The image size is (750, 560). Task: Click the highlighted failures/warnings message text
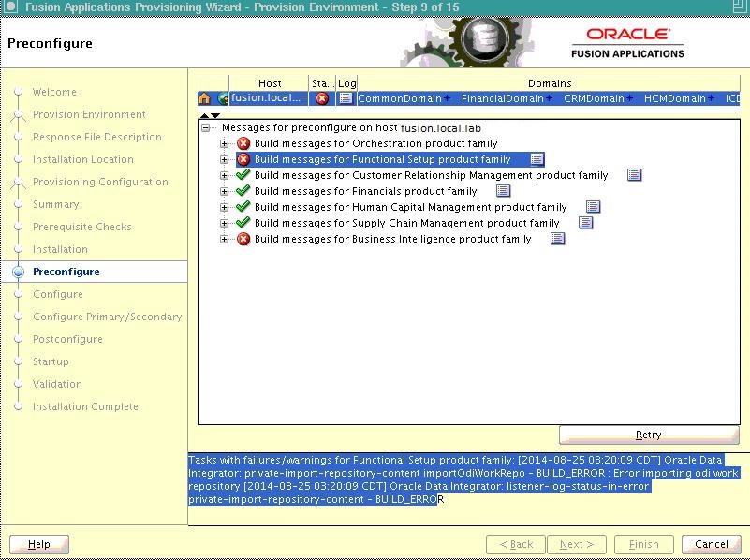[463, 479]
